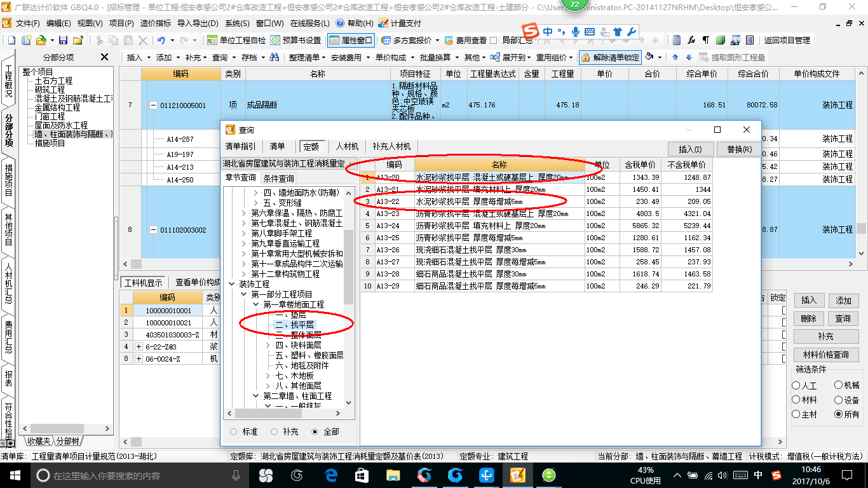Select the 设备 filter radio button
This screenshot has height=488, width=868.
tap(839, 400)
